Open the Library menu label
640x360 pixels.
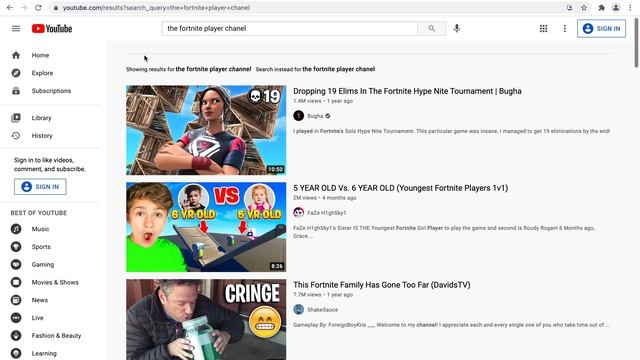(x=42, y=118)
